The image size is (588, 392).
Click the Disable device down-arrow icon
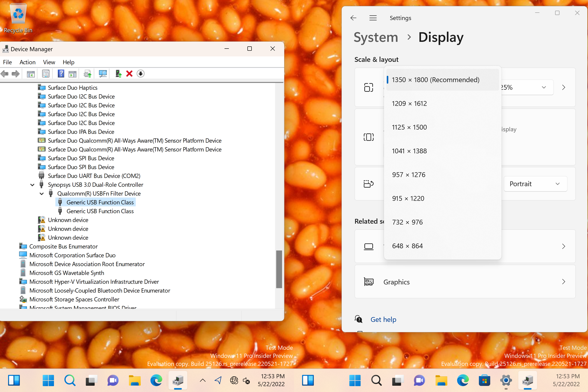pos(140,74)
